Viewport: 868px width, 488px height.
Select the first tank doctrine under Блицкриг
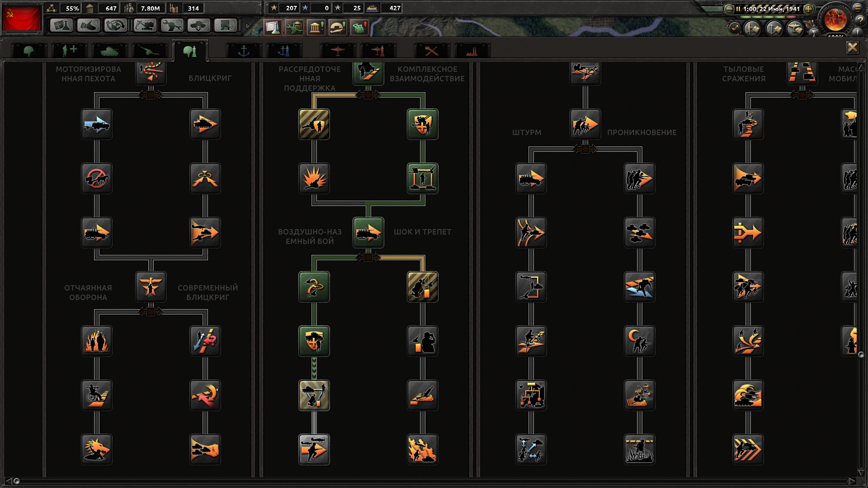205,124
